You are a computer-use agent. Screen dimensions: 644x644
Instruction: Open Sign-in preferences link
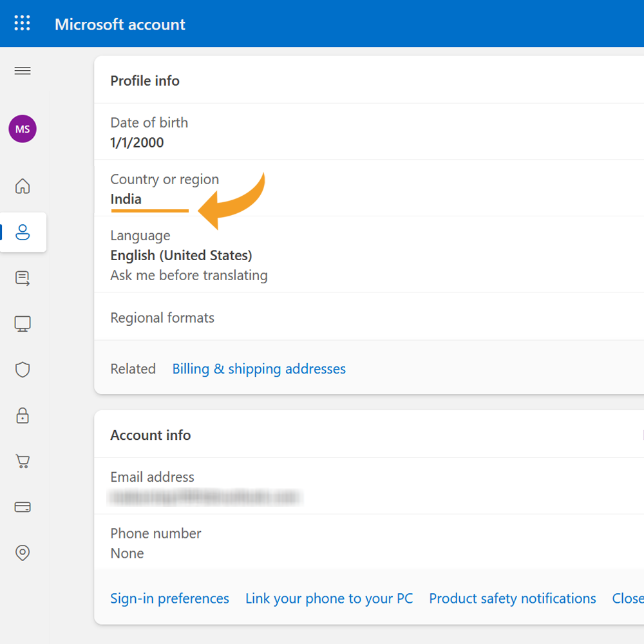(169, 598)
